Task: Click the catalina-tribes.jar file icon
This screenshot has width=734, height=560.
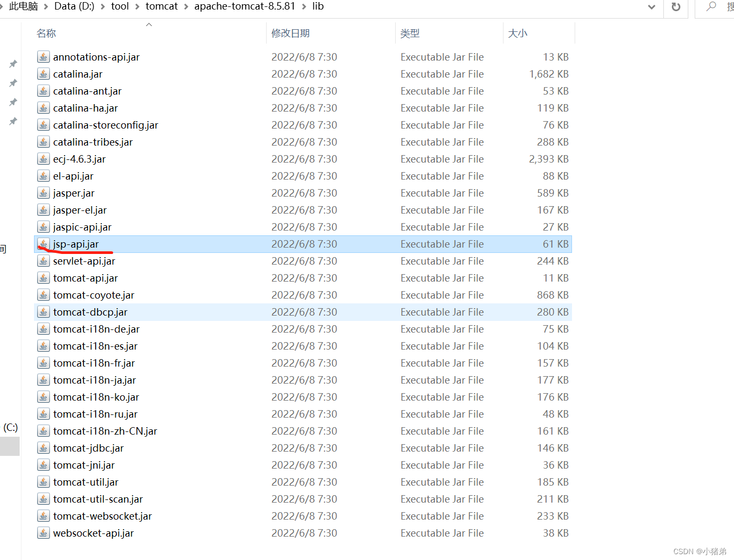Action: [44, 142]
